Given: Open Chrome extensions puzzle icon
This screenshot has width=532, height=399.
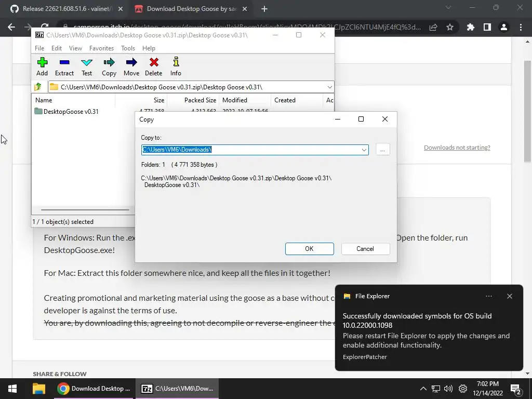Looking at the screenshot, I should click(x=471, y=28).
